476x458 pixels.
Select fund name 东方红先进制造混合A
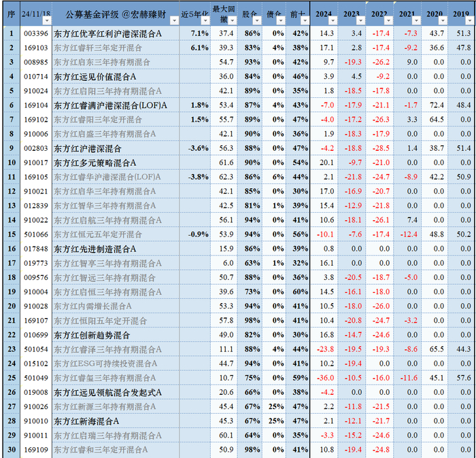(x=95, y=249)
